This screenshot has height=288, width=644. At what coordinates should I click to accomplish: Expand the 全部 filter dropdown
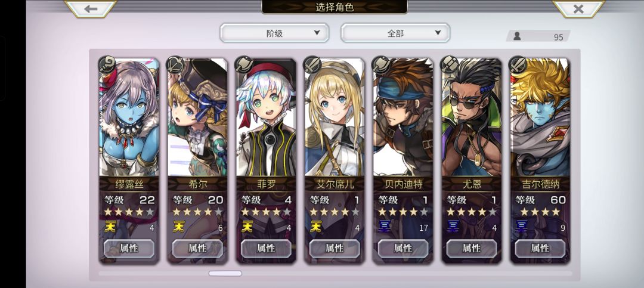click(x=395, y=33)
